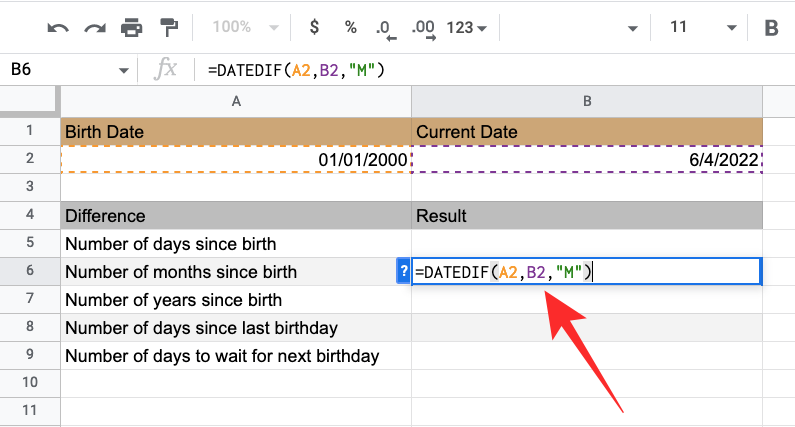Toggle bold formatting
Viewport: 795px width, 427px height.
click(771, 28)
